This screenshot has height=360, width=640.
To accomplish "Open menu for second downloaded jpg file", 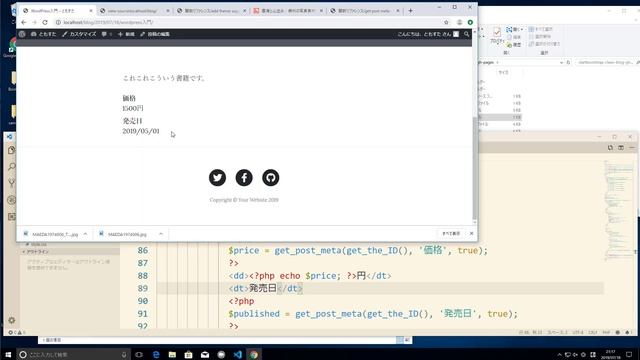I will (161, 234).
